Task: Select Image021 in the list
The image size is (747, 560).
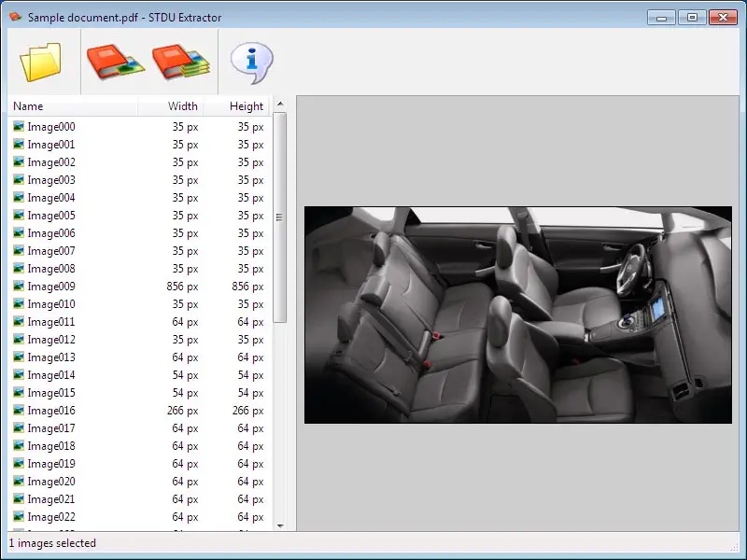Action: click(x=139, y=499)
